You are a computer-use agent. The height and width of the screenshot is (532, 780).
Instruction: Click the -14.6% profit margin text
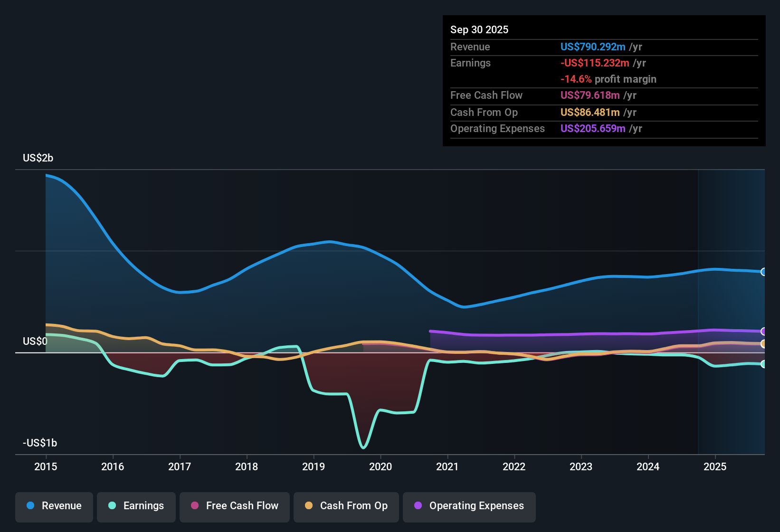point(577,79)
